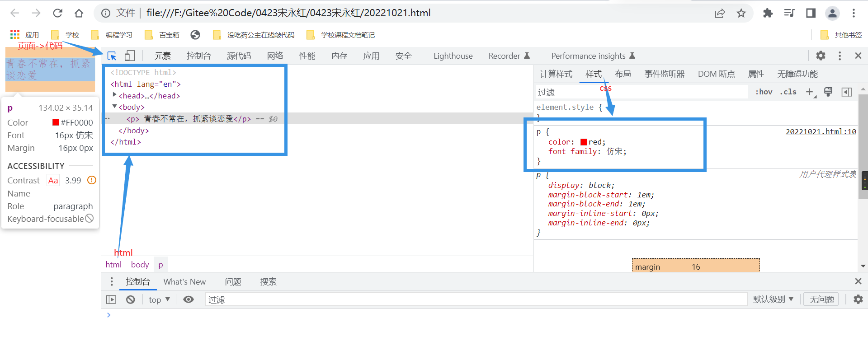Toggle rendering emulation paintbrush icon
Image resolution: width=868 pixels, height=360 pixels.
tap(828, 92)
